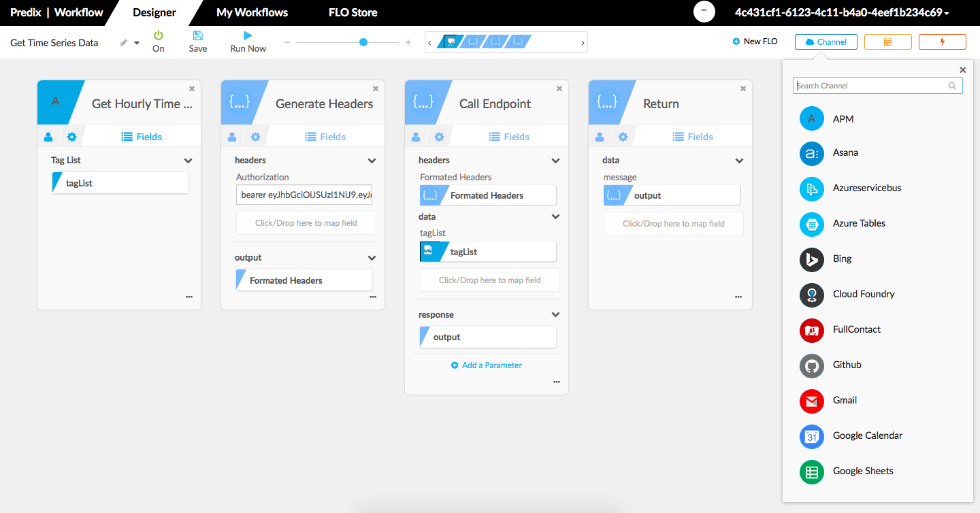This screenshot has width=980, height=513.
Task: Choose the Google Sheets channel icon
Action: click(x=812, y=471)
